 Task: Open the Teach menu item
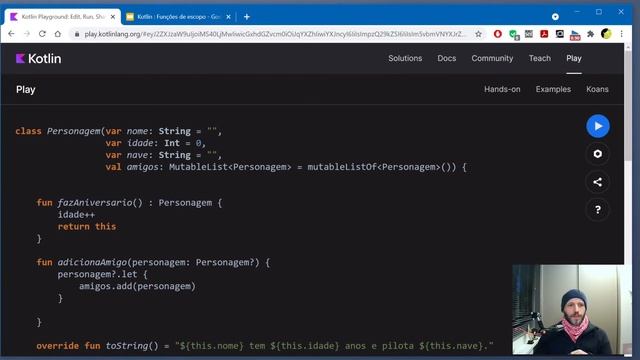tap(540, 58)
